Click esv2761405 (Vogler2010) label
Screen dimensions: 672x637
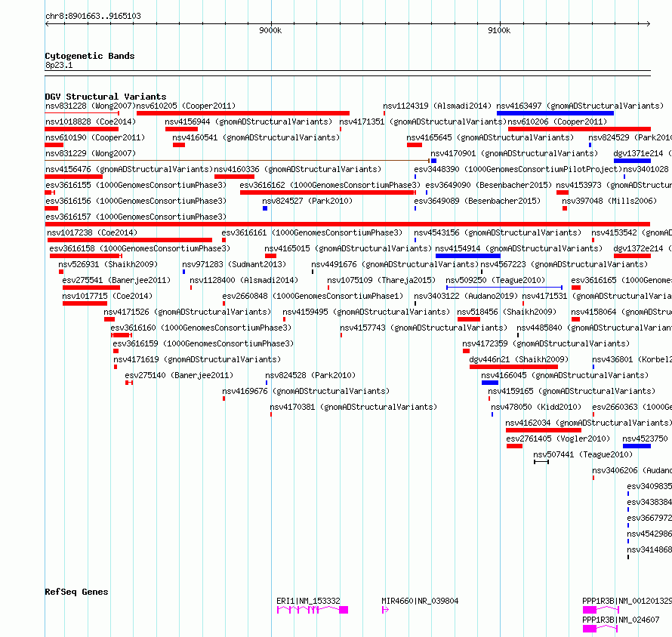558,439
